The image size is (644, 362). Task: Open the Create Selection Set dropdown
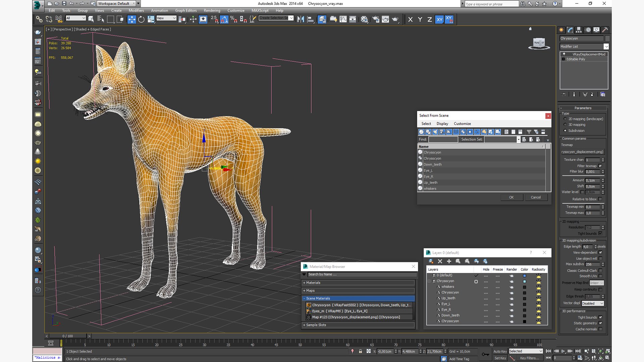click(x=276, y=18)
